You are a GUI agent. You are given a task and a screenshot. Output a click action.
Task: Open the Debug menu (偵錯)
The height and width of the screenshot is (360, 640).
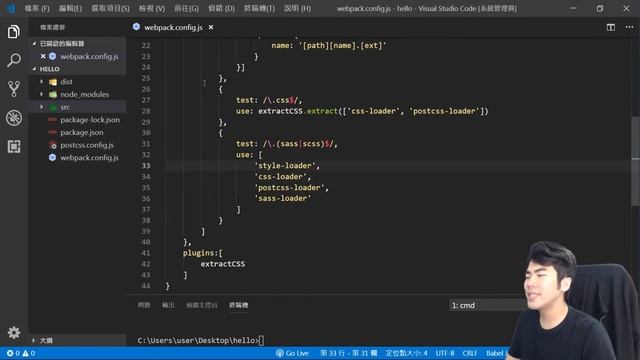coord(221,8)
